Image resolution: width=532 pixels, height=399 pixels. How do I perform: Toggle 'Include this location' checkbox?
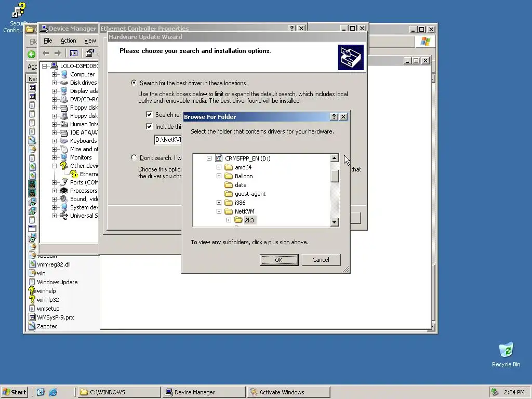(149, 126)
